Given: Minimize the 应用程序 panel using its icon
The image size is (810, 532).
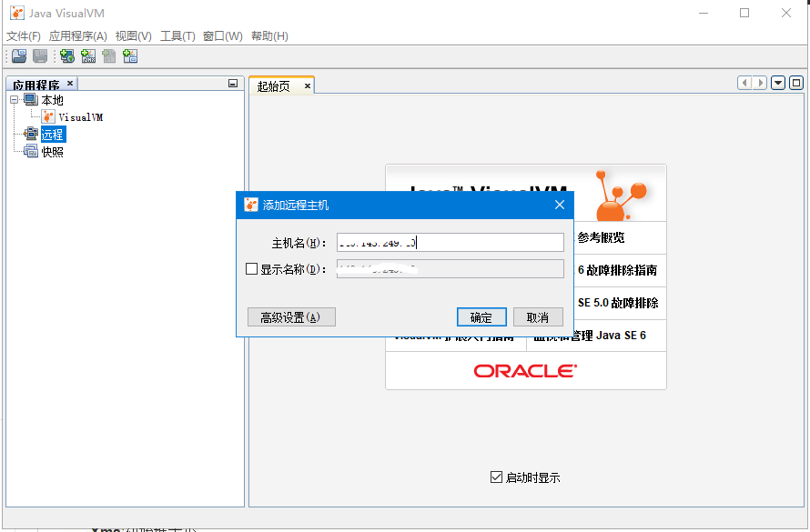Looking at the screenshot, I should (233, 84).
